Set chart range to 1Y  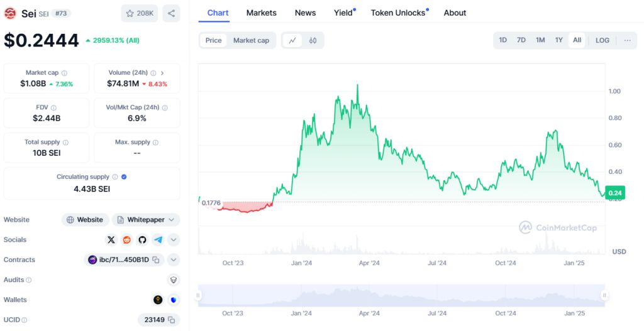click(558, 40)
